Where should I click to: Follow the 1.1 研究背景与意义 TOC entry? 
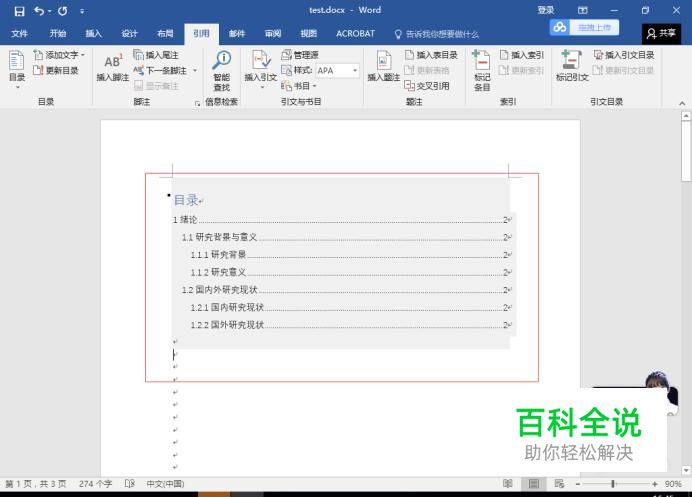click(346, 237)
